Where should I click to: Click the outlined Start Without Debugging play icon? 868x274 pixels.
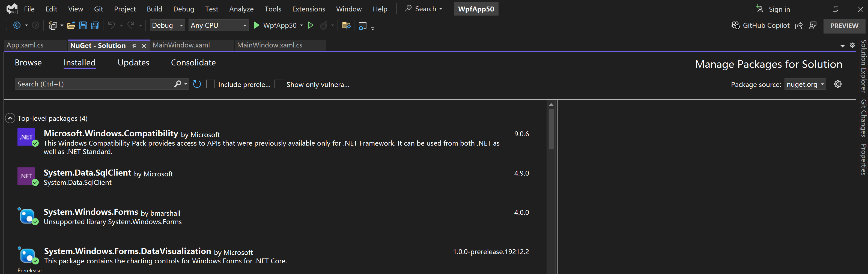(311, 25)
